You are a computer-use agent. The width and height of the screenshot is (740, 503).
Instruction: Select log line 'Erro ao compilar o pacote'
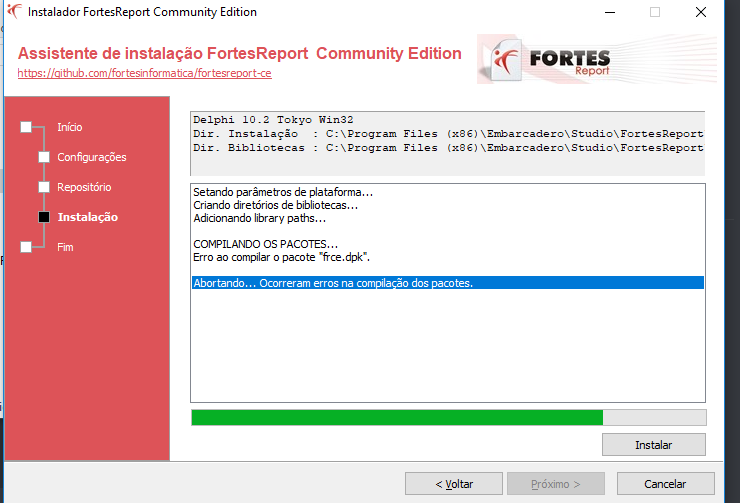click(281, 257)
